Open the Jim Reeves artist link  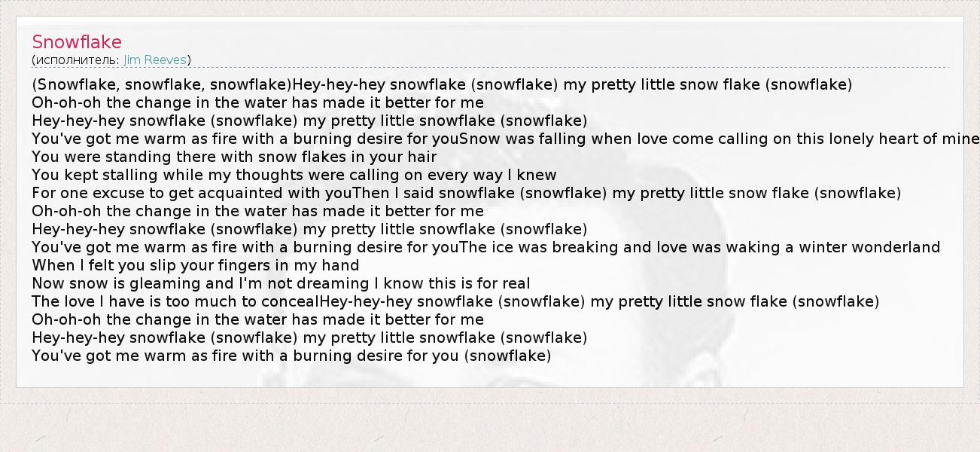tap(155, 60)
